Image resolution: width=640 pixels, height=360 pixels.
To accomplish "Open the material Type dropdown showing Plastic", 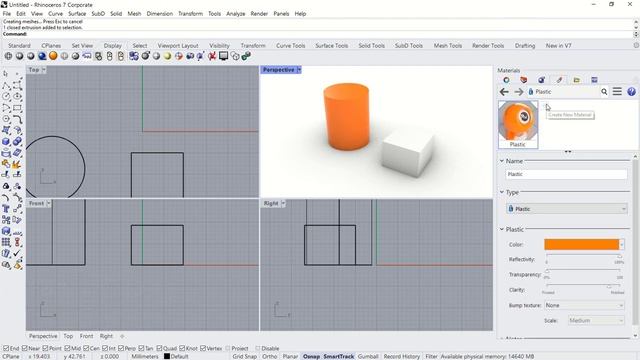I will [x=567, y=209].
